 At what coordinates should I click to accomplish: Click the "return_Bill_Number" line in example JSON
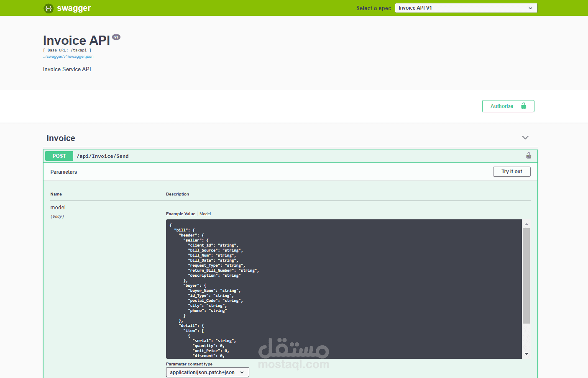[223, 270]
